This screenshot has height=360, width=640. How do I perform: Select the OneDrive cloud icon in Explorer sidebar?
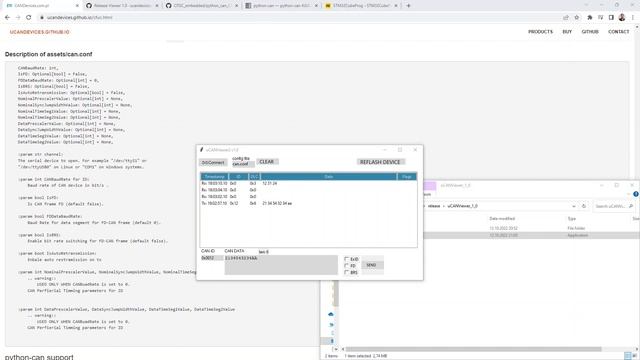pyautogui.click(x=331, y=314)
